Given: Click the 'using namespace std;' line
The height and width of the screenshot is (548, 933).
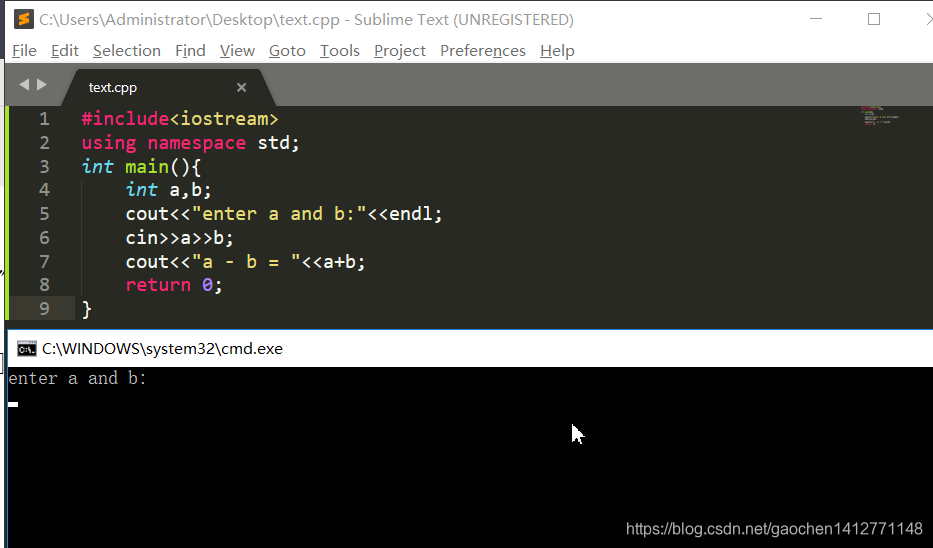Looking at the screenshot, I should [190, 143].
